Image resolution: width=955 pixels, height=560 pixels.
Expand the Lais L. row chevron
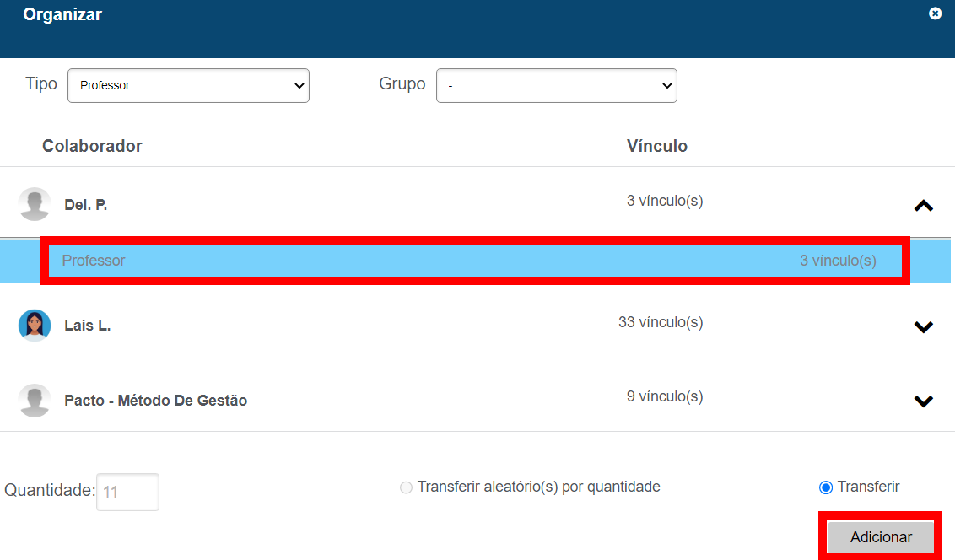tap(924, 326)
